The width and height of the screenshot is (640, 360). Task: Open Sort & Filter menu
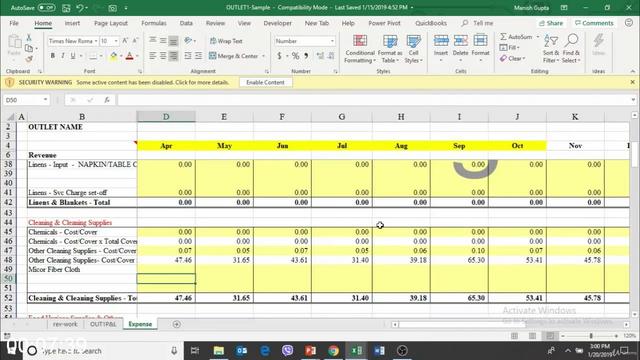(x=551, y=49)
